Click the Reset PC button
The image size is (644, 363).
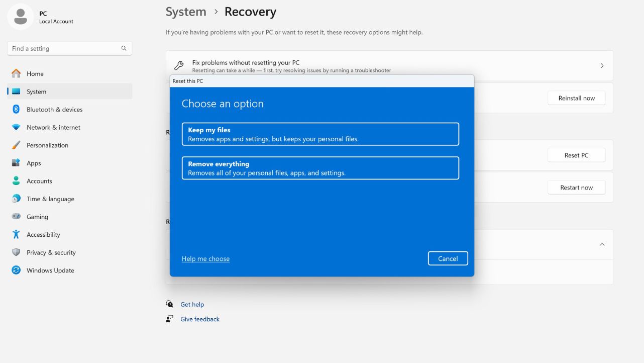pyautogui.click(x=576, y=155)
